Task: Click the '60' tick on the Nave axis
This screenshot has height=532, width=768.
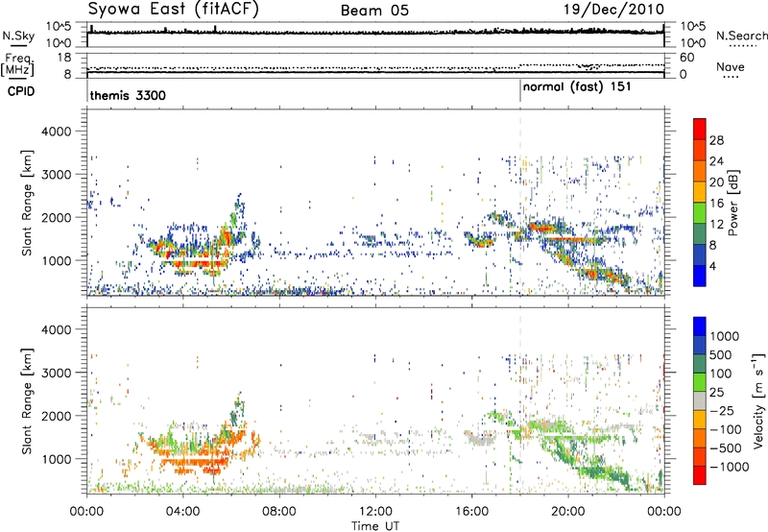Action: 686,58
